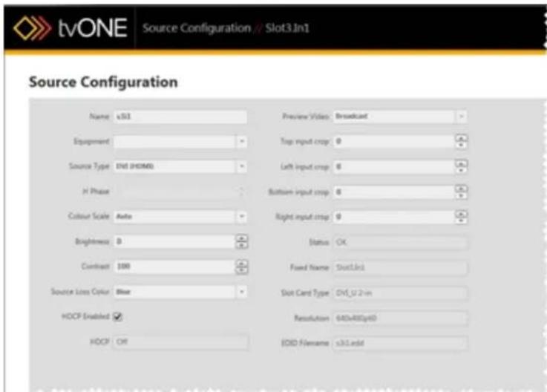Increase the Top input crop value
The height and width of the screenshot is (392, 547).
pos(461,138)
